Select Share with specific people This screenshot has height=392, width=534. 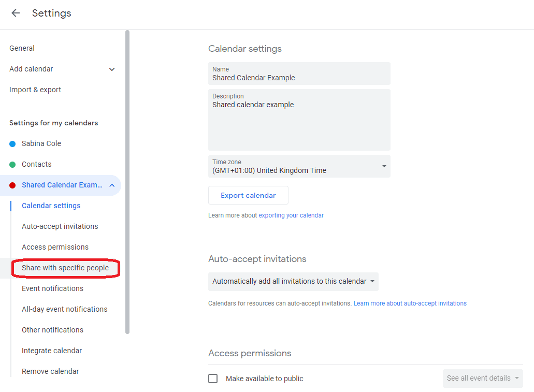click(x=65, y=268)
